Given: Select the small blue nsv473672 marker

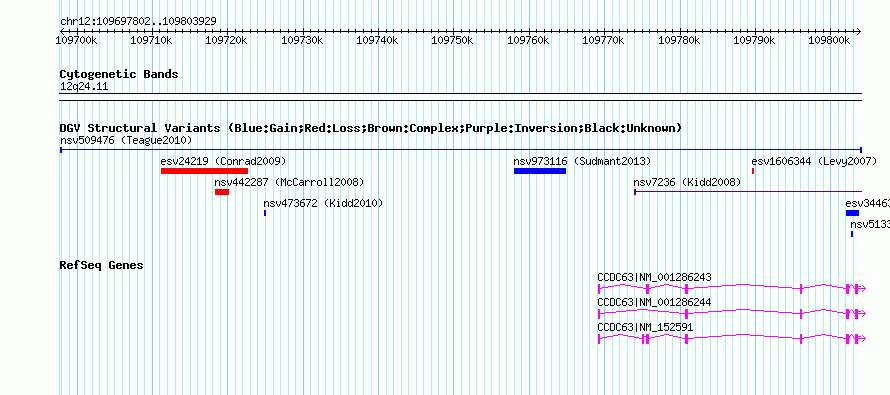Looking at the screenshot, I should click(x=265, y=213).
